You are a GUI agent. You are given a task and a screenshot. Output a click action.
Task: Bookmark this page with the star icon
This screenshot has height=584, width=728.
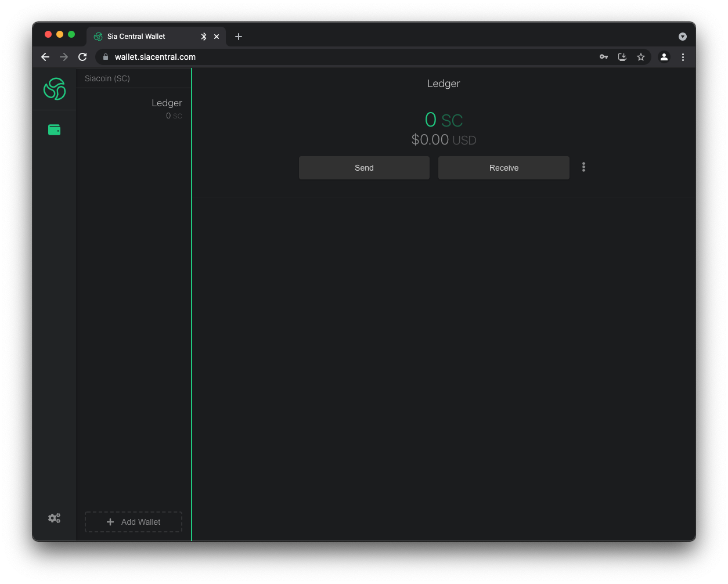click(x=641, y=57)
